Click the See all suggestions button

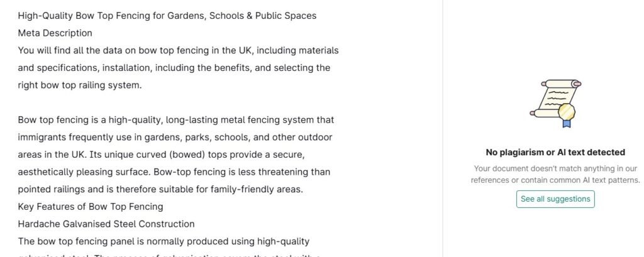pyautogui.click(x=555, y=199)
